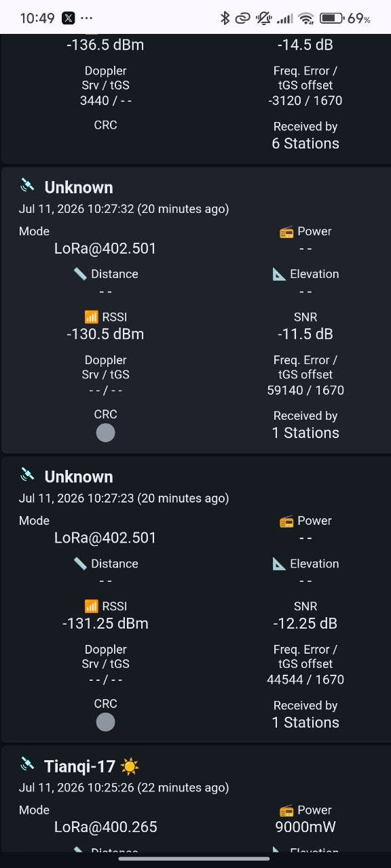Tap 'Received by 6 Stations' text
This screenshot has width=391, height=868.
click(x=305, y=135)
